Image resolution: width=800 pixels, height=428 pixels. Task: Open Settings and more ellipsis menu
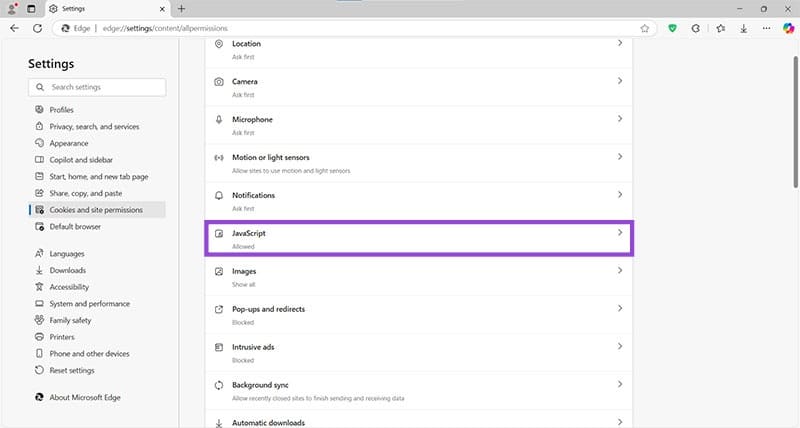click(x=765, y=28)
